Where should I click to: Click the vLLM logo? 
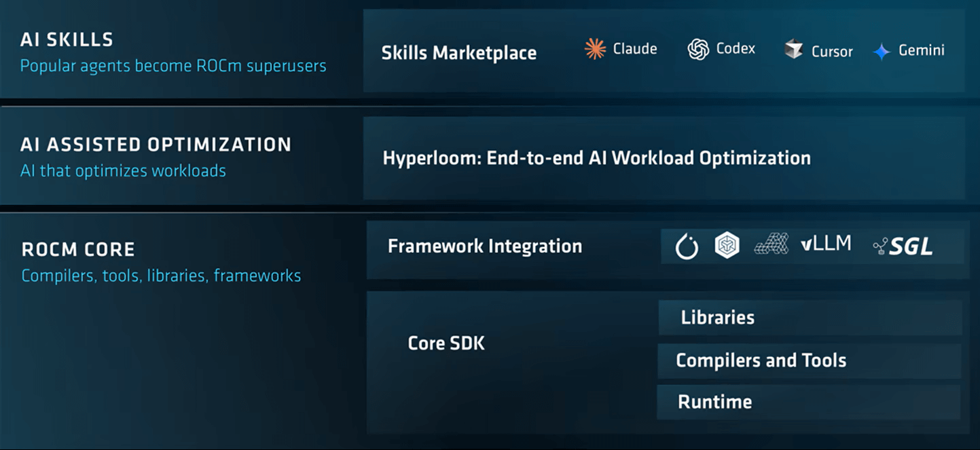826,244
